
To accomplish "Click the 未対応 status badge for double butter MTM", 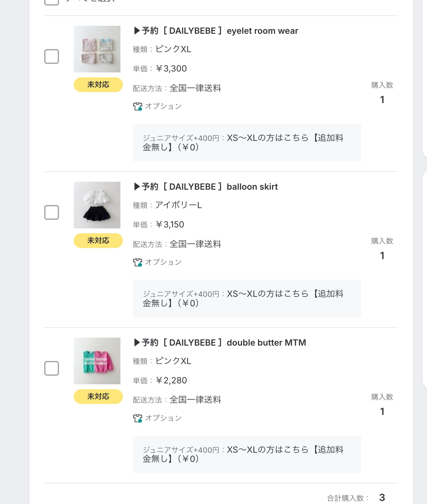I will (x=98, y=397).
